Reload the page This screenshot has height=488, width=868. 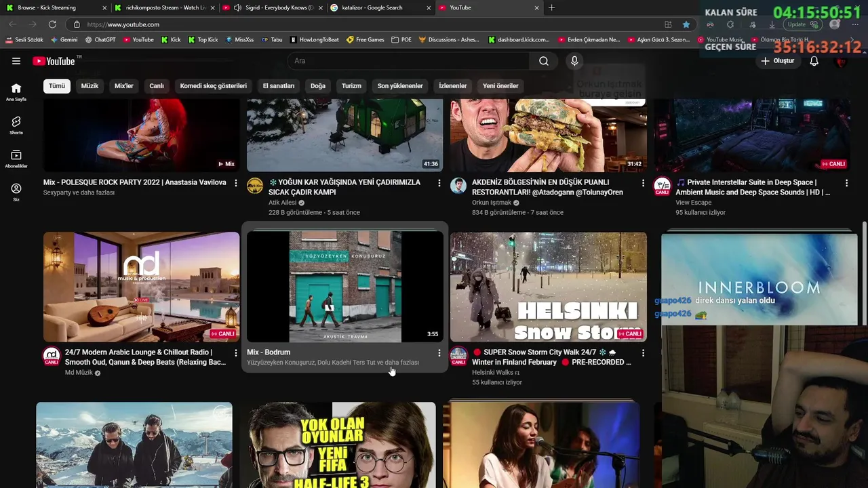pyautogui.click(x=52, y=24)
